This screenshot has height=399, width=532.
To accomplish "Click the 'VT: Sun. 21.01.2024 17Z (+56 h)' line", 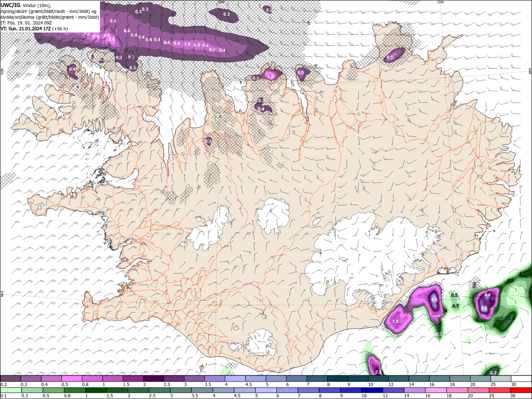I will tap(34, 29).
